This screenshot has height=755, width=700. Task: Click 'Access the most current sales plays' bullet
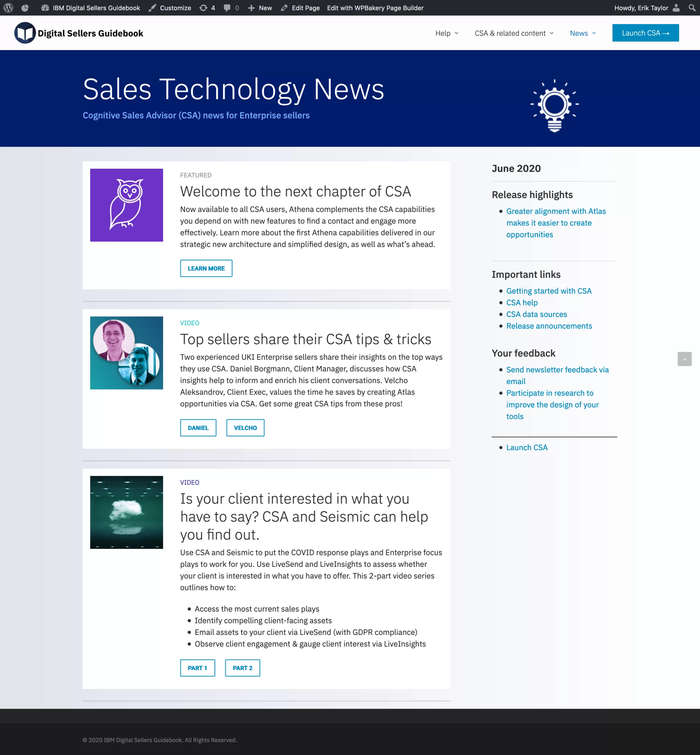(x=257, y=609)
